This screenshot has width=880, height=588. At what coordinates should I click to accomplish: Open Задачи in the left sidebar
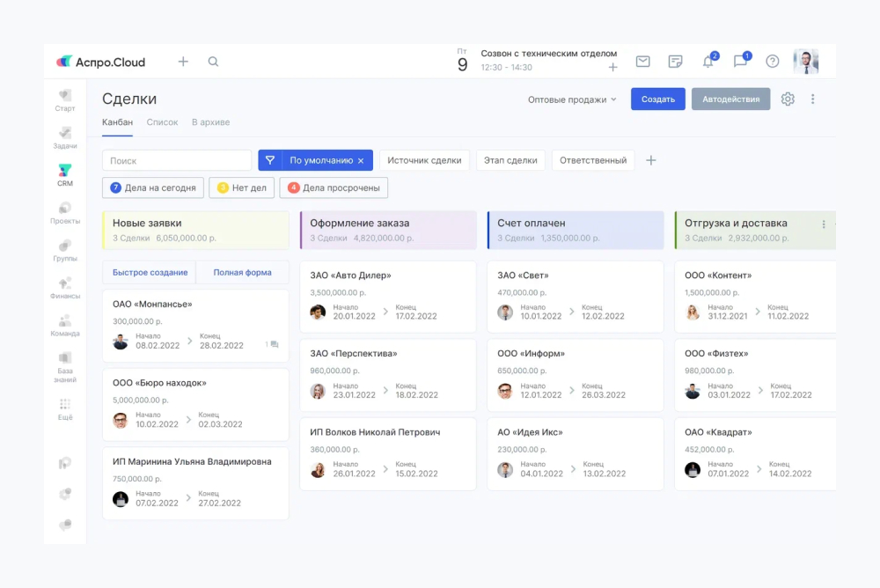tap(65, 137)
